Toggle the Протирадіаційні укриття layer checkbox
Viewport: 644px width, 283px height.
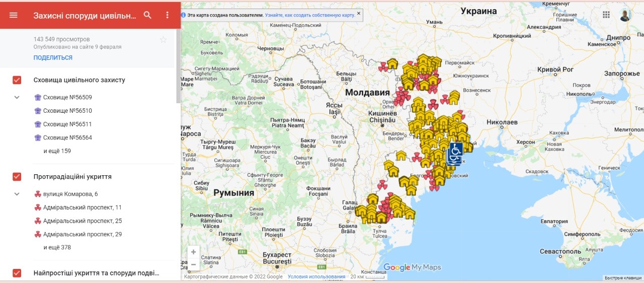[17, 177]
